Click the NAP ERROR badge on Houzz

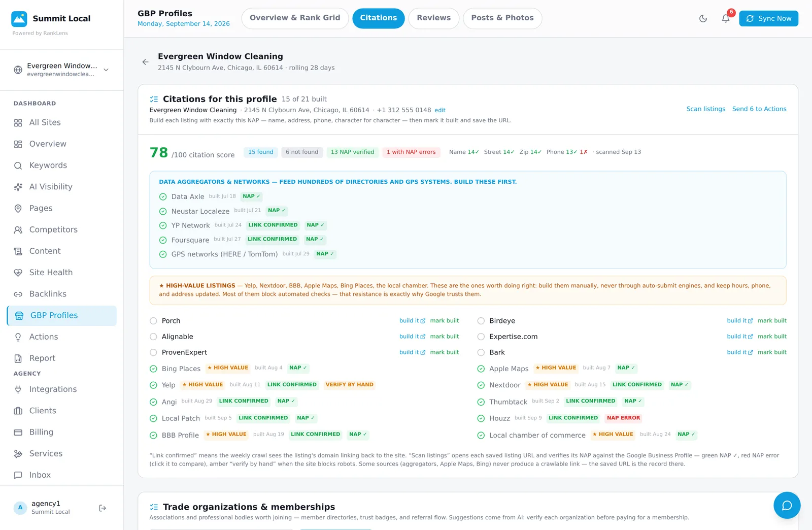click(623, 418)
